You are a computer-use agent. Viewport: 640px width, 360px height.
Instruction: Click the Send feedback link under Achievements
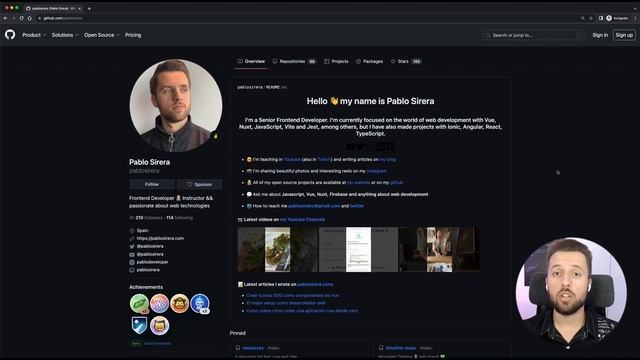tap(157, 343)
